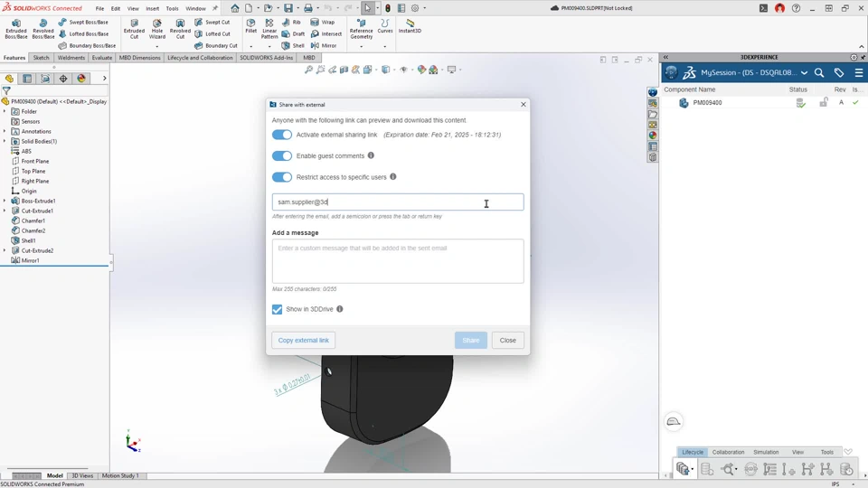
Task: Select the Boundary Boss/Base tool
Action: [87, 45]
